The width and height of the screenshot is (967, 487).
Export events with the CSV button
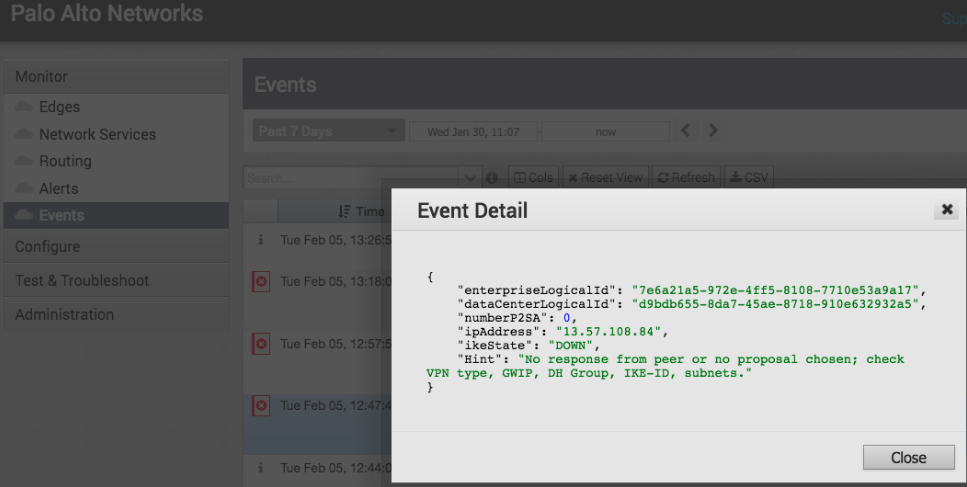point(749,178)
